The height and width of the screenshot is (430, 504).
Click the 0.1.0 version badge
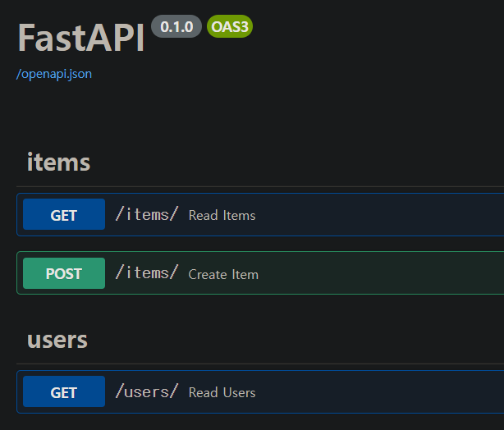176,26
